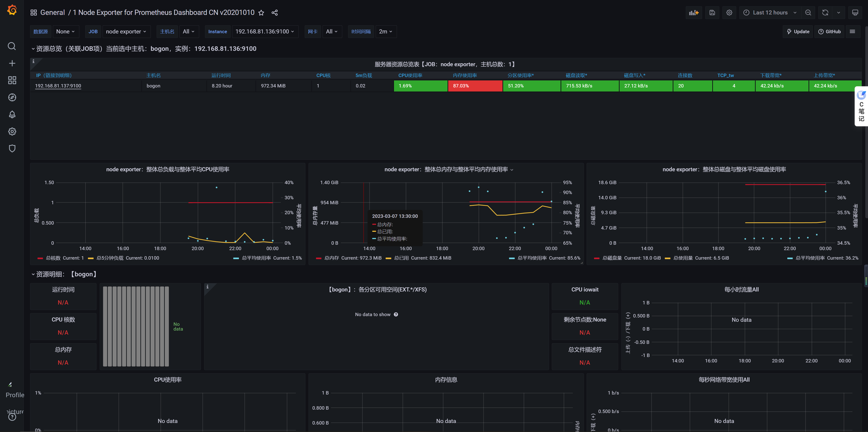Toggle 总内存 series in memory legend

pyautogui.click(x=332, y=258)
